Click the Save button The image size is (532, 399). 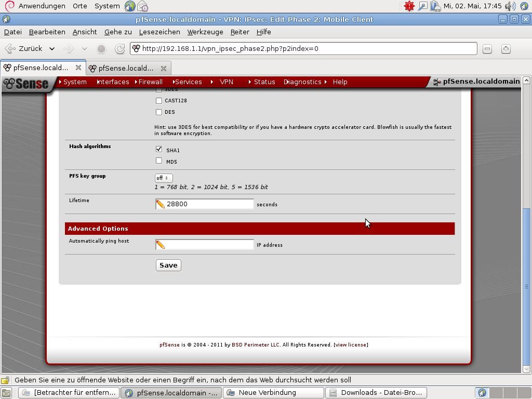click(168, 265)
